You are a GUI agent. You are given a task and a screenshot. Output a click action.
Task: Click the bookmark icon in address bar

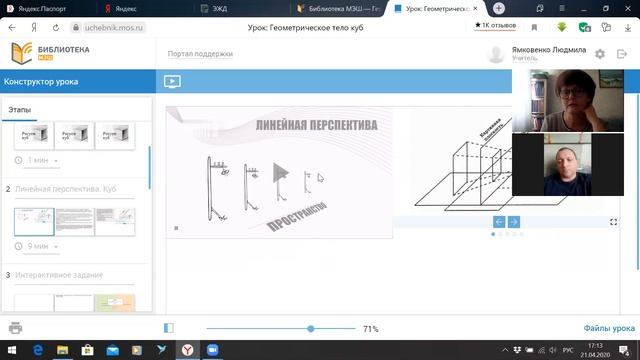pyautogui.click(x=534, y=28)
